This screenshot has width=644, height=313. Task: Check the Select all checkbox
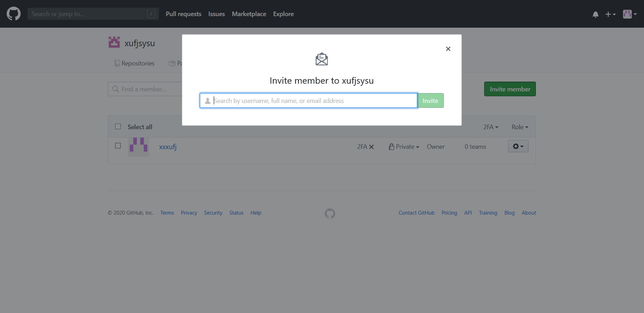point(118,126)
